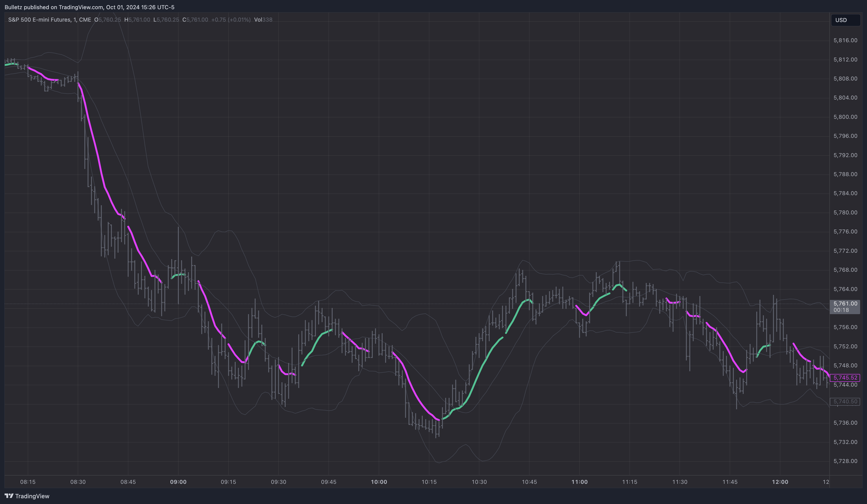Click the open value O5,760.25 in the legend
867x504 pixels.
coord(108,20)
